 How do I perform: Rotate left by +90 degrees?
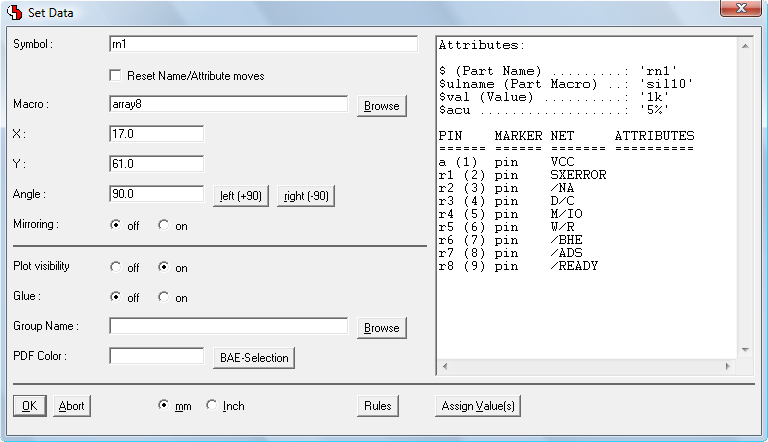(x=241, y=196)
